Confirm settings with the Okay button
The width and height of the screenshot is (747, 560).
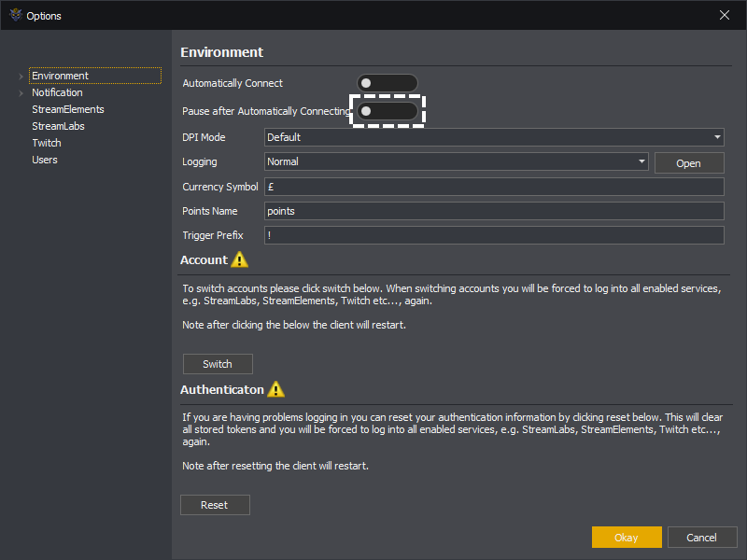tap(627, 538)
